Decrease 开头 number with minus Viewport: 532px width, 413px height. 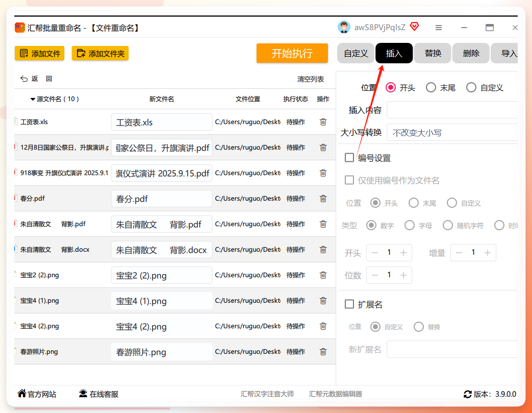tap(375, 253)
